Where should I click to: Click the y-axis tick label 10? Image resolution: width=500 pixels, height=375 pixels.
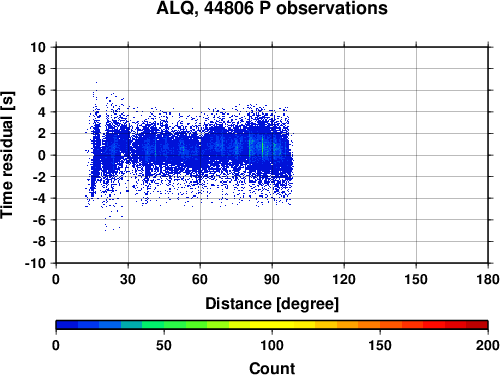(x=38, y=47)
